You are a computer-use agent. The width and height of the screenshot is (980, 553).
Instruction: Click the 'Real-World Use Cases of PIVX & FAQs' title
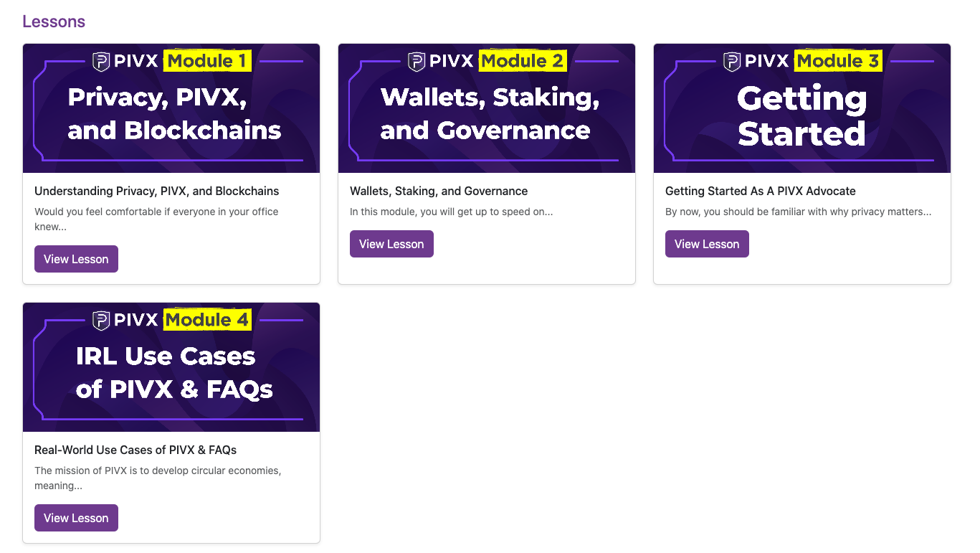pyautogui.click(x=135, y=450)
